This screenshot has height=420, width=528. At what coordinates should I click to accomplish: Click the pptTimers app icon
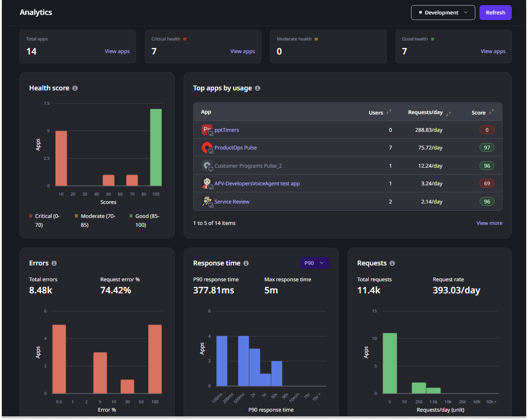(207, 130)
